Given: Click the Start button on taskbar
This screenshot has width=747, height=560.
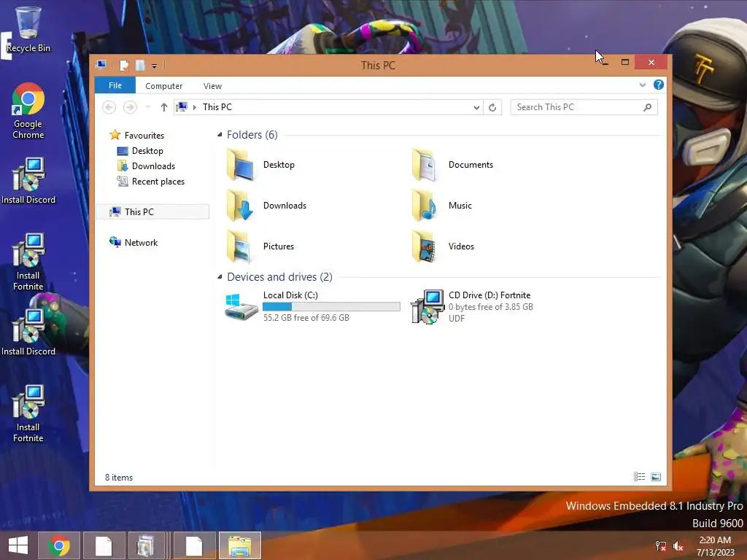Looking at the screenshot, I should pos(18,545).
